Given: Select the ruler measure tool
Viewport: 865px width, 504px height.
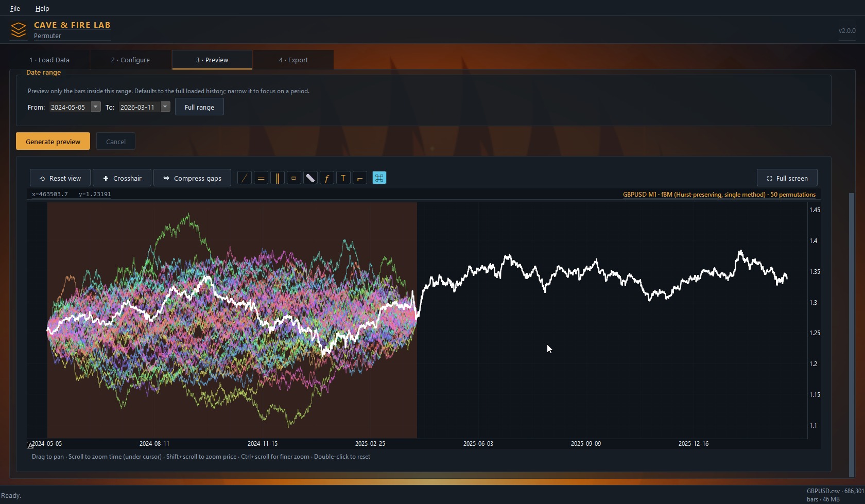Looking at the screenshot, I should pos(310,178).
